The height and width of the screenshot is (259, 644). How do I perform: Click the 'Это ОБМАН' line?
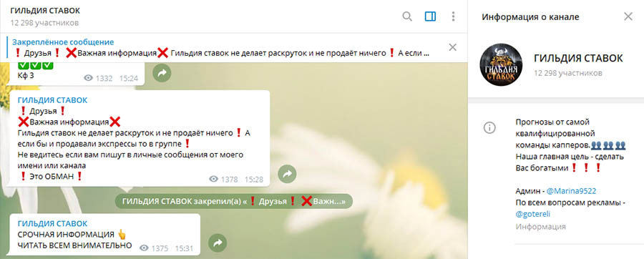click(51, 177)
